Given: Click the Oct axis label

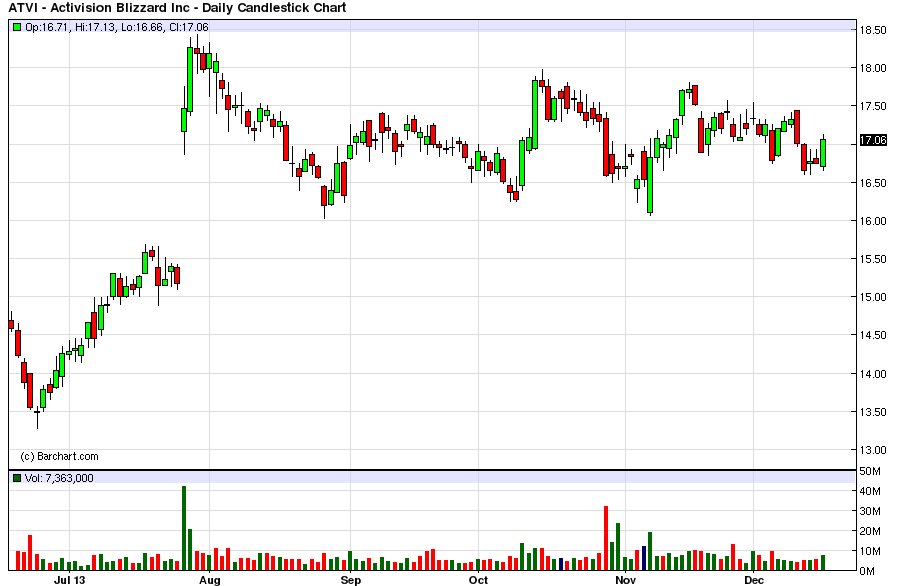Looking at the screenshot, I should click(478, 580).
